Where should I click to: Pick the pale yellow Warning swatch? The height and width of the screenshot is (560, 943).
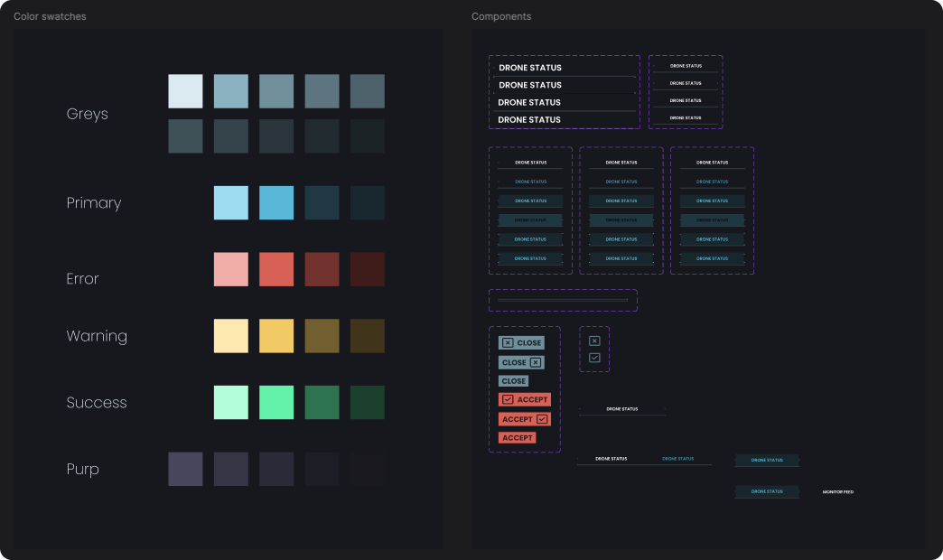click(x=230, y=336)
